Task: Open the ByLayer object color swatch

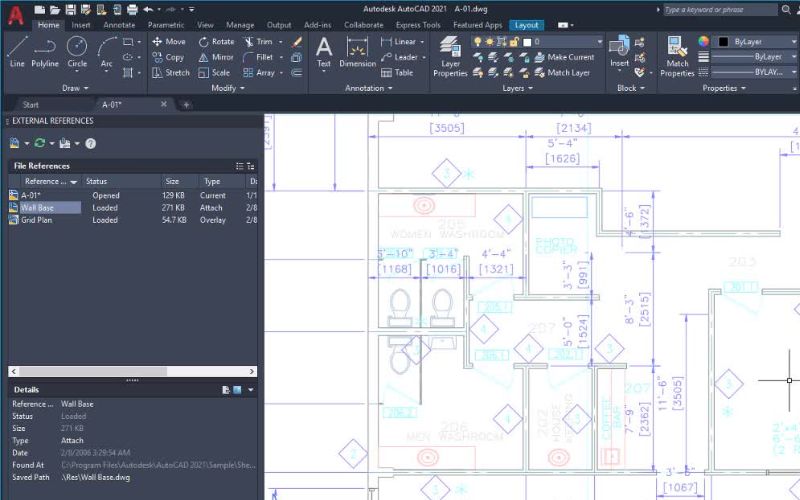Action: point(723,42)
